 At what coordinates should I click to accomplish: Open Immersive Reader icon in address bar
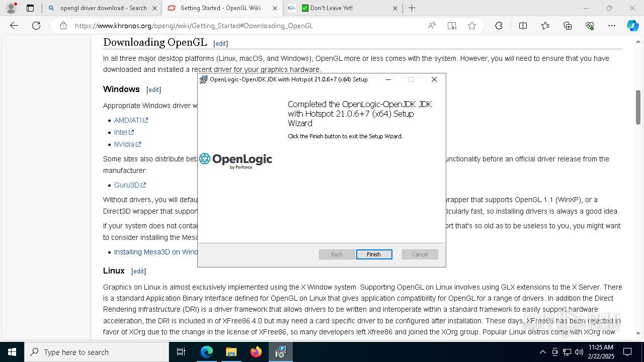tap(452, 26)
